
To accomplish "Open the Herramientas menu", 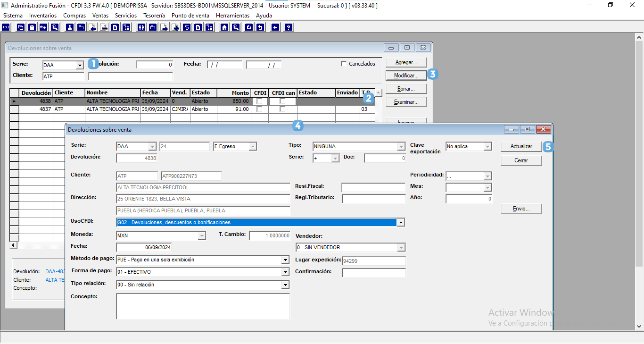I will (232, 16).
